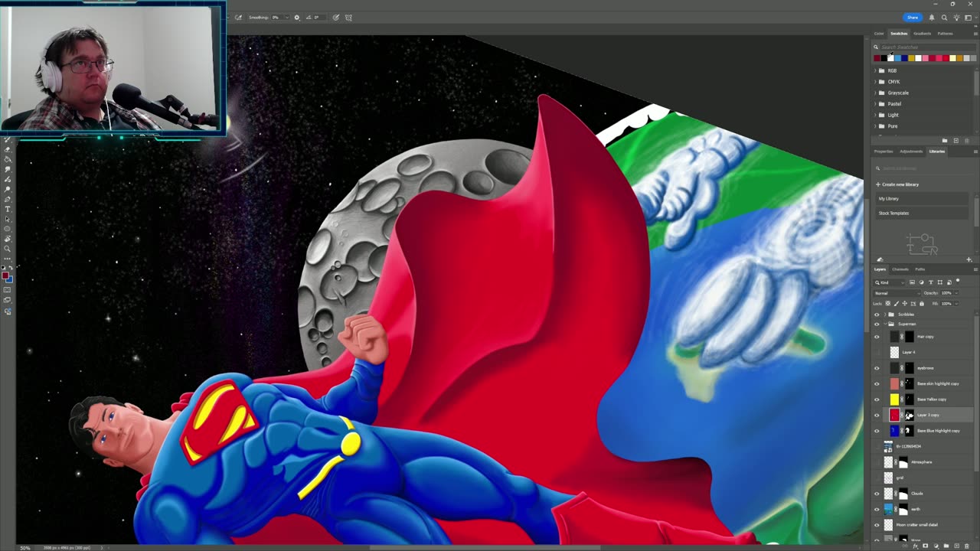Switch to the Properties tab
Viewport: 980px width, 551px height.
point(884,152)
